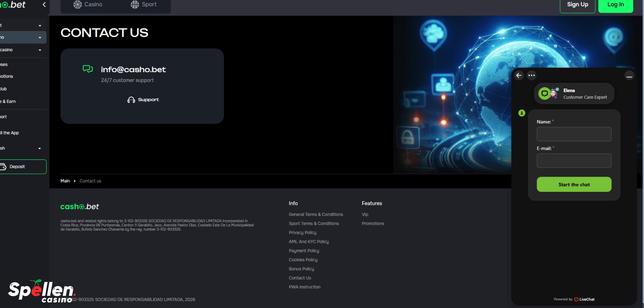Viewport: 644px width, 308px height.
Task: Click the green chat bubble icon beside email
Action: click(x=88, y=69)
